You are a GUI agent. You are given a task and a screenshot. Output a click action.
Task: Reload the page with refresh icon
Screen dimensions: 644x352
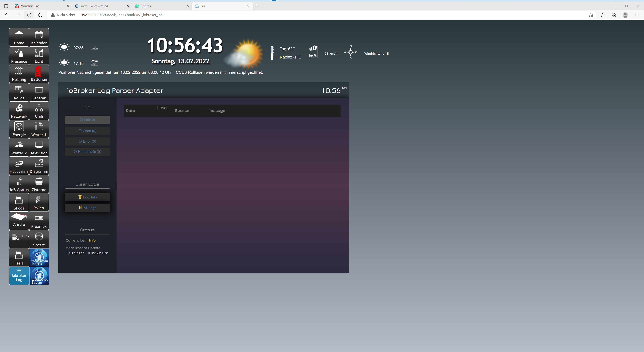click(29, 15)
